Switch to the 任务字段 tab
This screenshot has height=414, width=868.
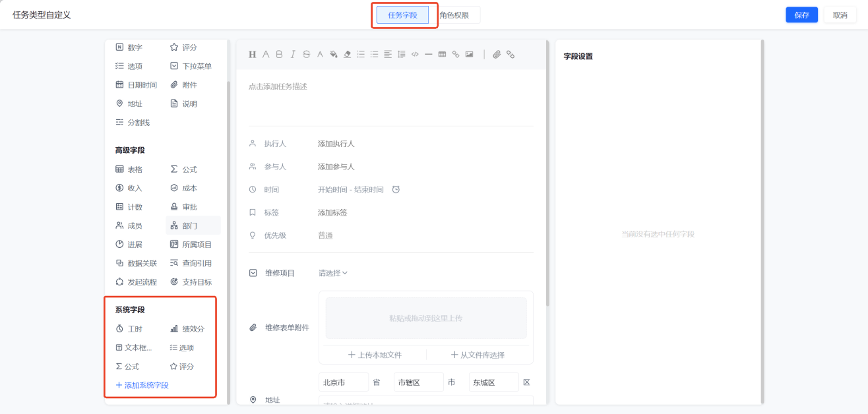tap(402, 15)
